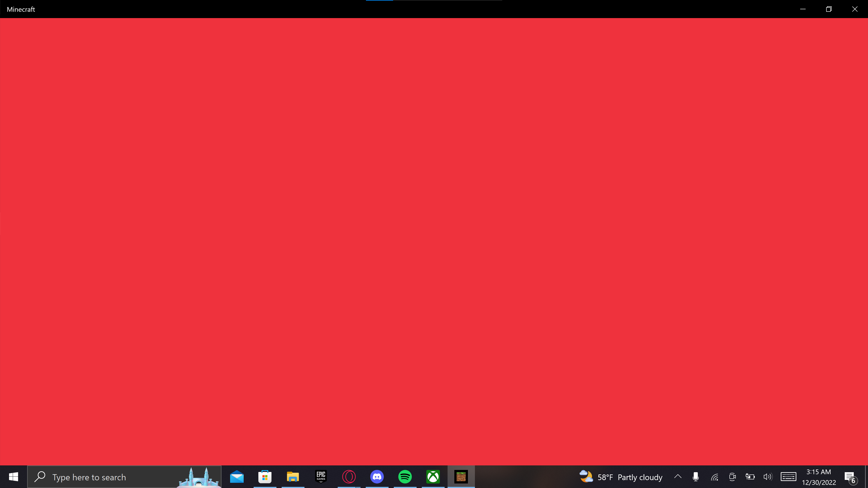Click the Minecraft grass block taskbar icon
Viewport: 868px width, 488px height.
pyautogui.click(x=461, y=477)
